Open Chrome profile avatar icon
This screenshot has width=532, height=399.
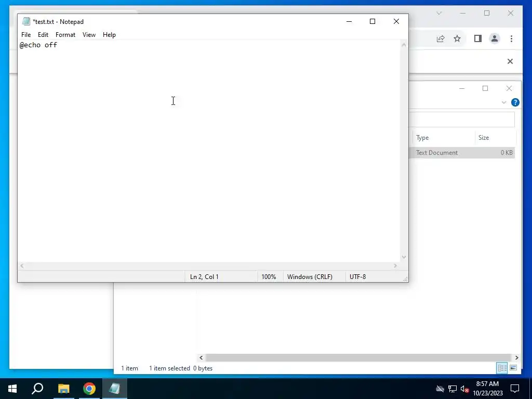tap(495, 38)
